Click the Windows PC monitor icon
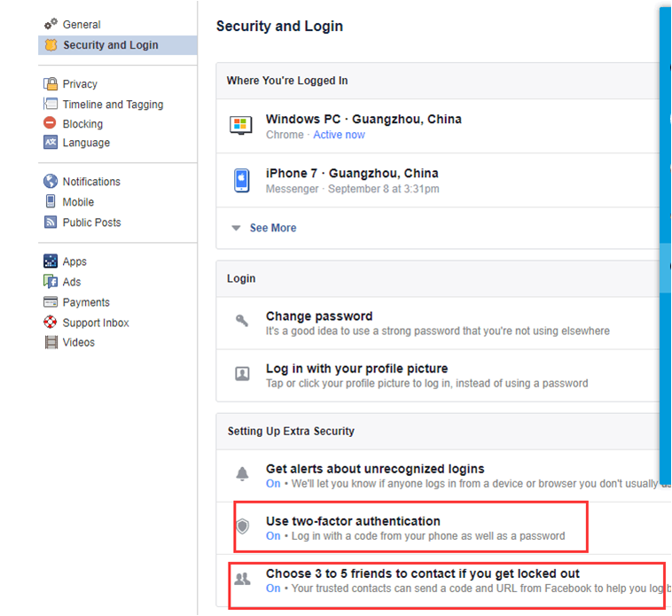Screen dimensions: 672x616 click(x=241, y=125)
